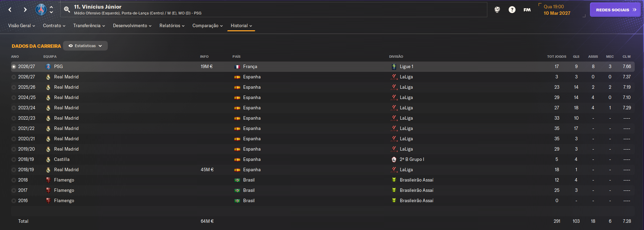Click the search magnifier icon
The width and height of the screenshot is (644, 230).
pyautogui.click(x=67, y=10)
